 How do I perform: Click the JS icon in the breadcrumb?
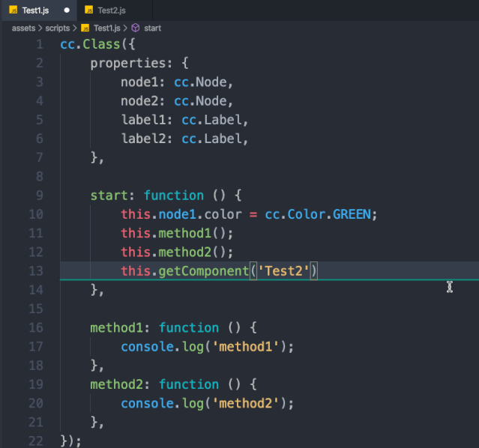(85, 28)
